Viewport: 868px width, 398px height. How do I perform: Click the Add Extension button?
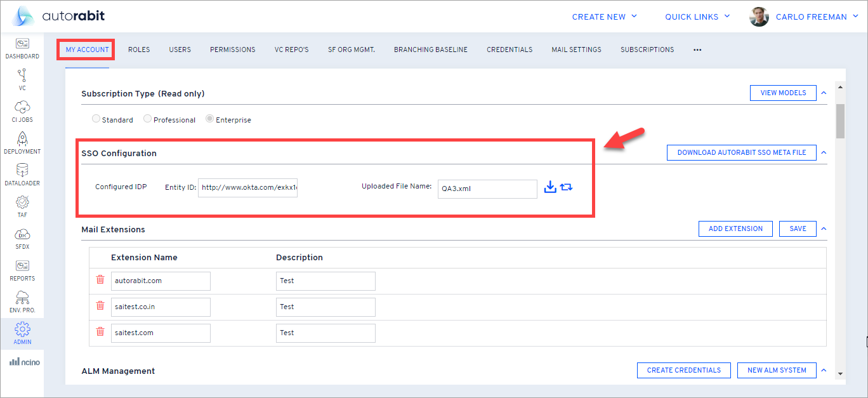[735, 229]
